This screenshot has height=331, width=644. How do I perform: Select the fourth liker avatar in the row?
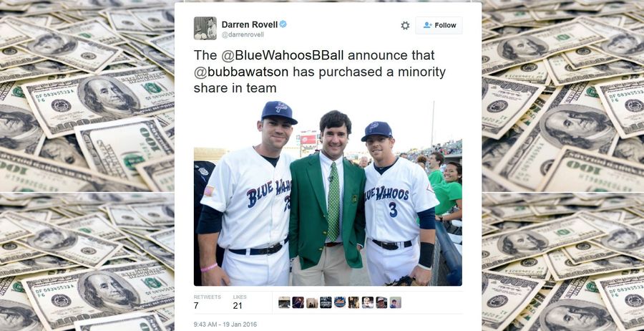point(326,302)
